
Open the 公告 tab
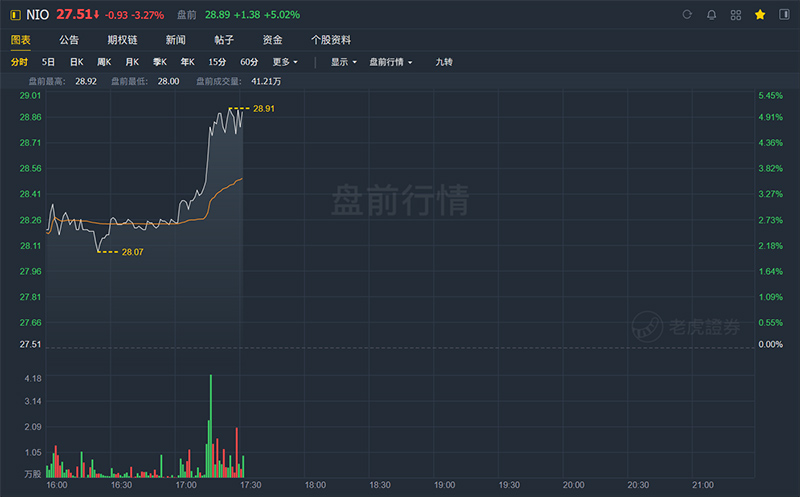click(69, 40)
